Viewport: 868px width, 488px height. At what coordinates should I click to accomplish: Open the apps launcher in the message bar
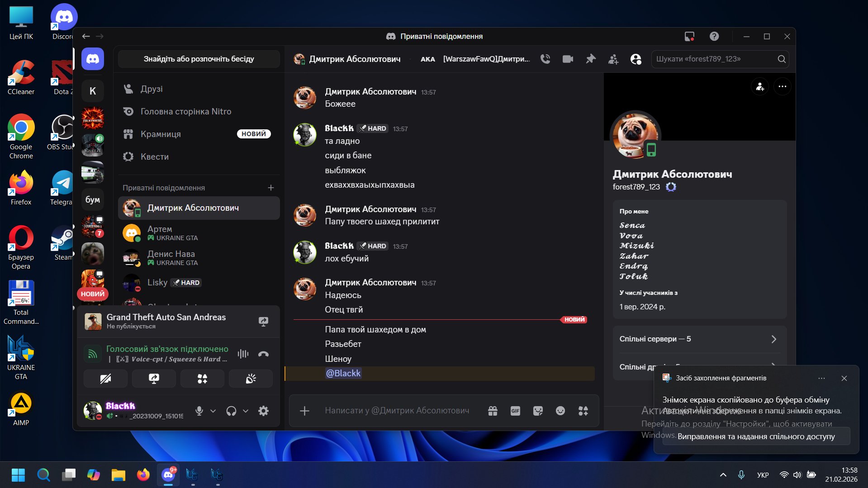(583, 411)
